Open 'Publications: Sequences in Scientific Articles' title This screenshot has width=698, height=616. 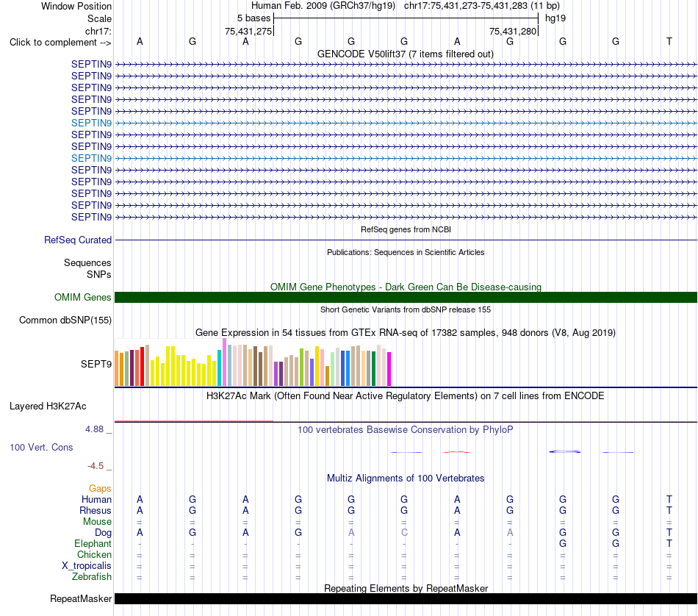coord(406,252)
